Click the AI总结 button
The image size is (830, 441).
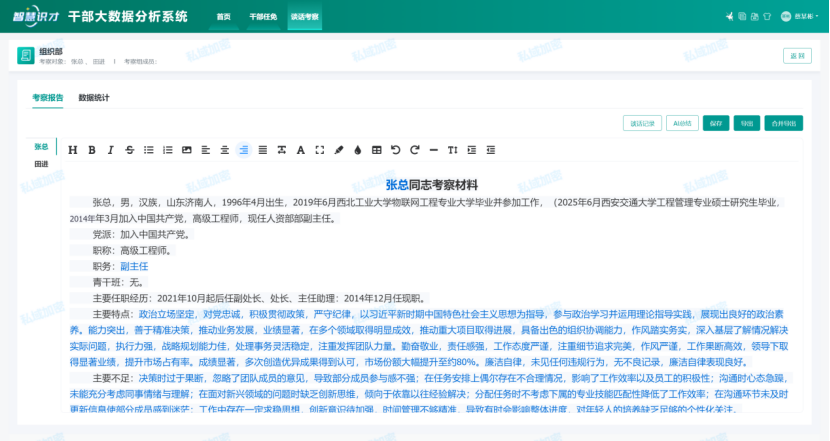[682, 123]
